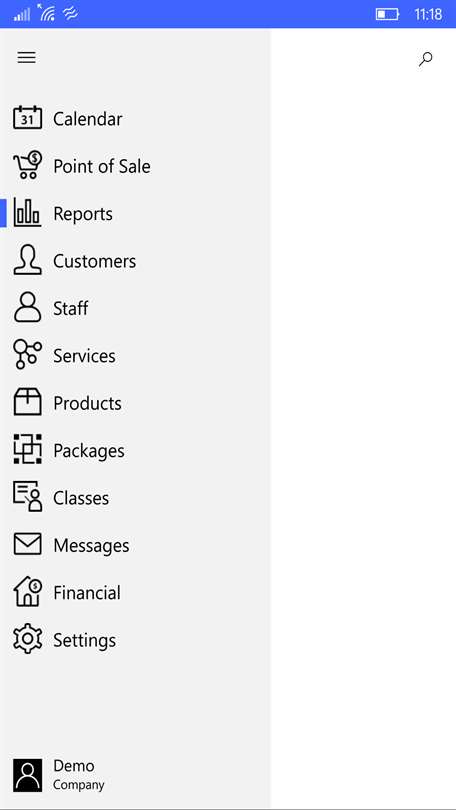456x810 pixels.
Task: Click the Calendar date icon
Action: [x=27, y=118]
